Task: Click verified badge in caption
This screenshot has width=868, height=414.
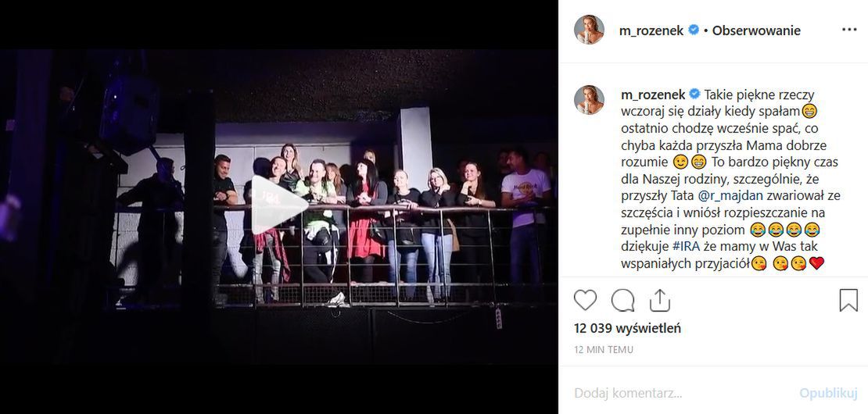Action: 694,95
